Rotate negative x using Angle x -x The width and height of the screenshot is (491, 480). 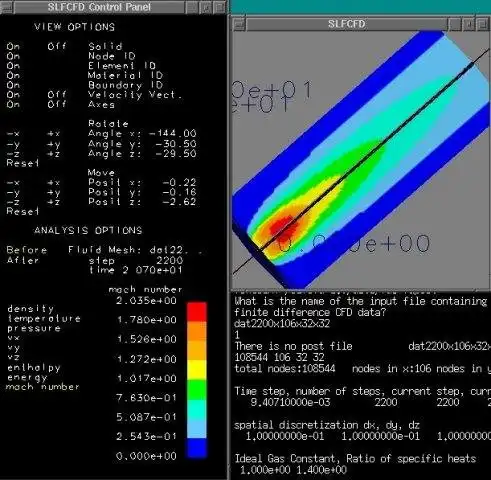click(x=13, y=134)
